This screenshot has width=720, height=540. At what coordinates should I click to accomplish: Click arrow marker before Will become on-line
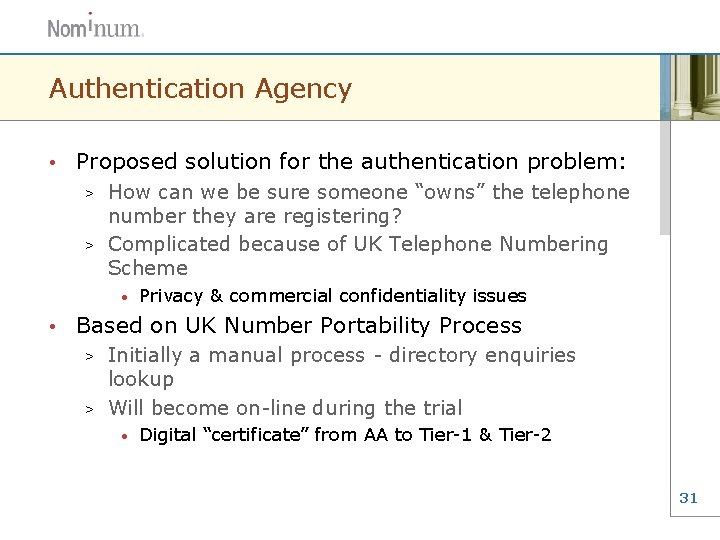pos(88,409)
